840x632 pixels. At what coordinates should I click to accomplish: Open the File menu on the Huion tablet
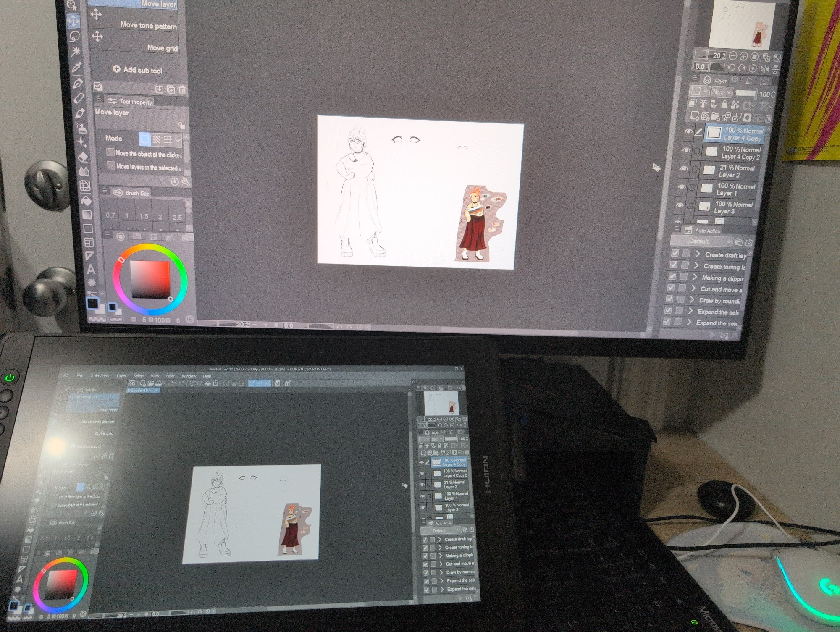66,376
